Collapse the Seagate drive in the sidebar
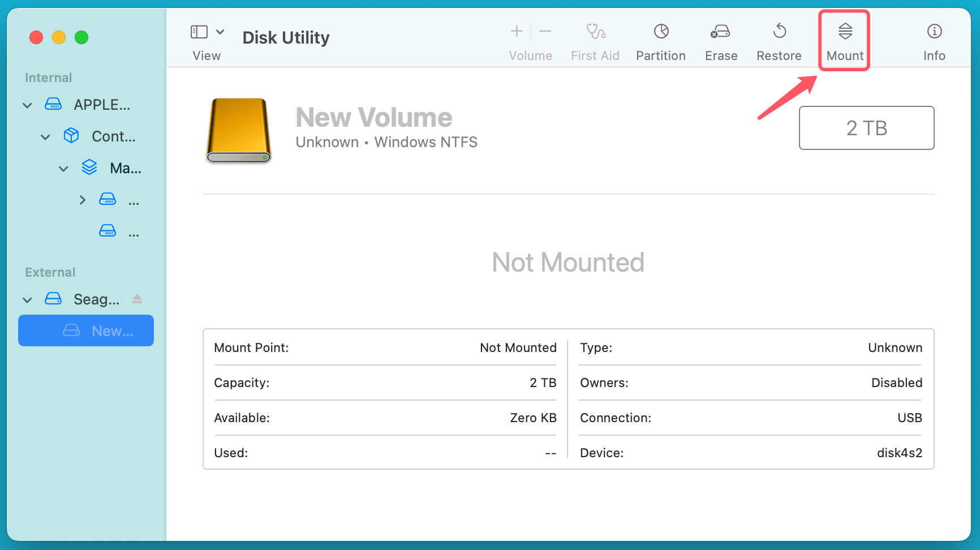 click(27, 299)
